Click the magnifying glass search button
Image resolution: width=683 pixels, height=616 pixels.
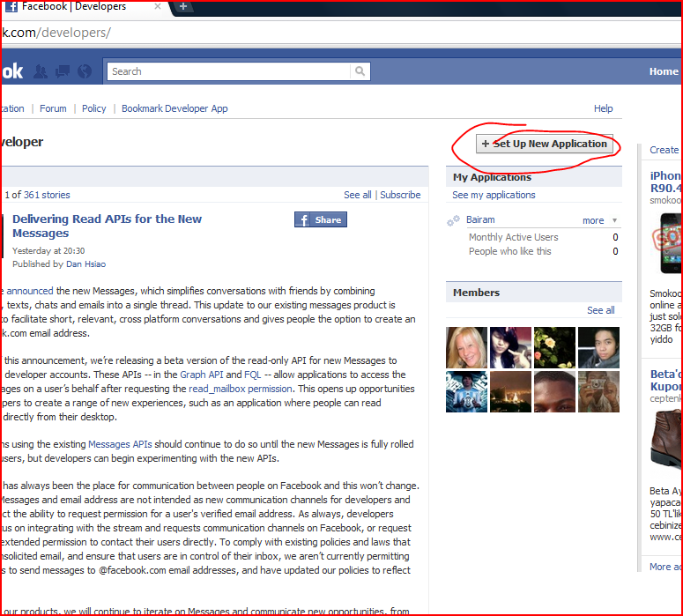click(360, 71)
